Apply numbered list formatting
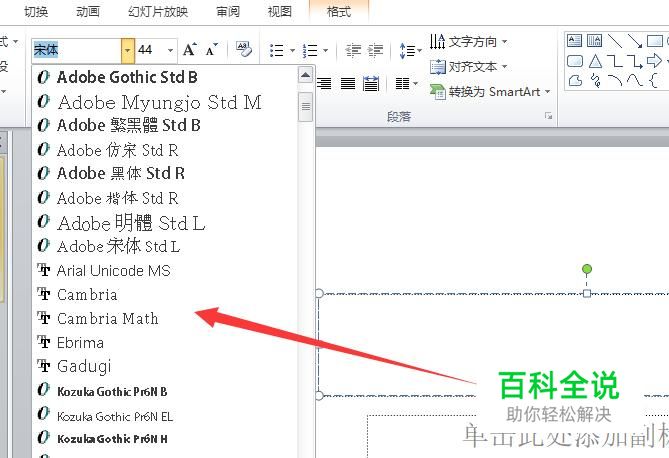The width and height of the screenshot is (669, 458). tap(310, 50)
